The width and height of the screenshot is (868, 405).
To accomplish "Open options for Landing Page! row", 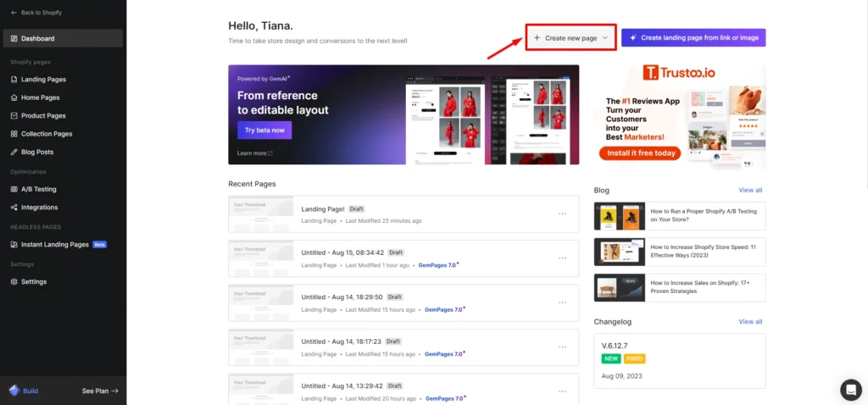I will (x=563, y=214).
